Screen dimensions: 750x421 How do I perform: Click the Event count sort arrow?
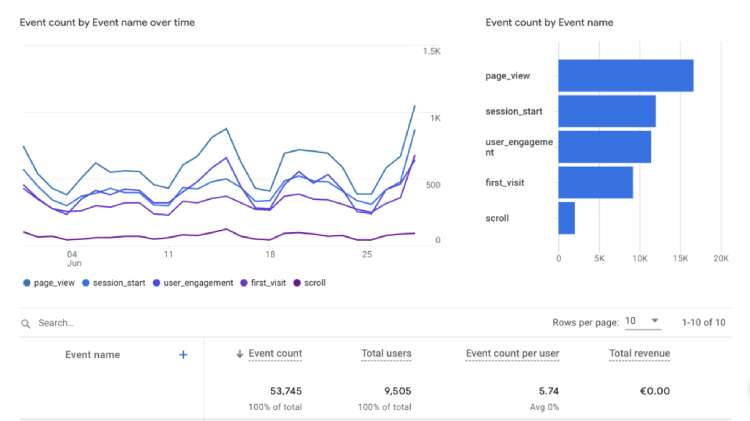(240, 354)
